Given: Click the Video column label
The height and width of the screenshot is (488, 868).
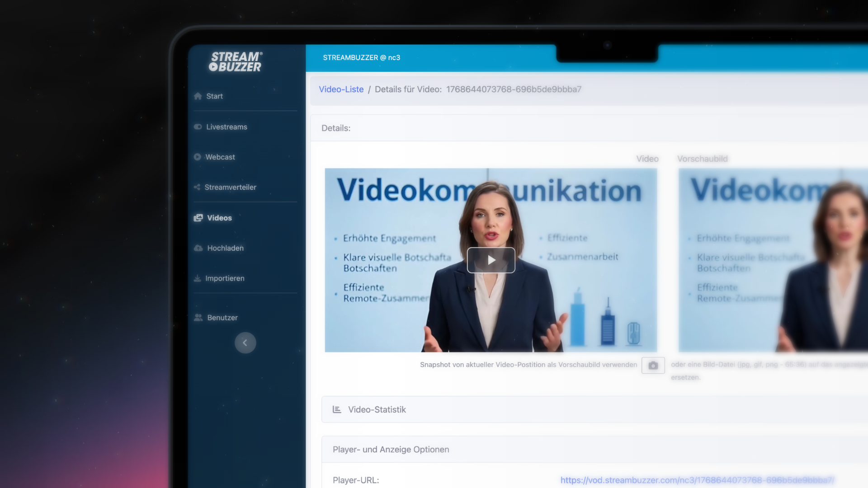Looking at the screenshot, I should [647, 159].
